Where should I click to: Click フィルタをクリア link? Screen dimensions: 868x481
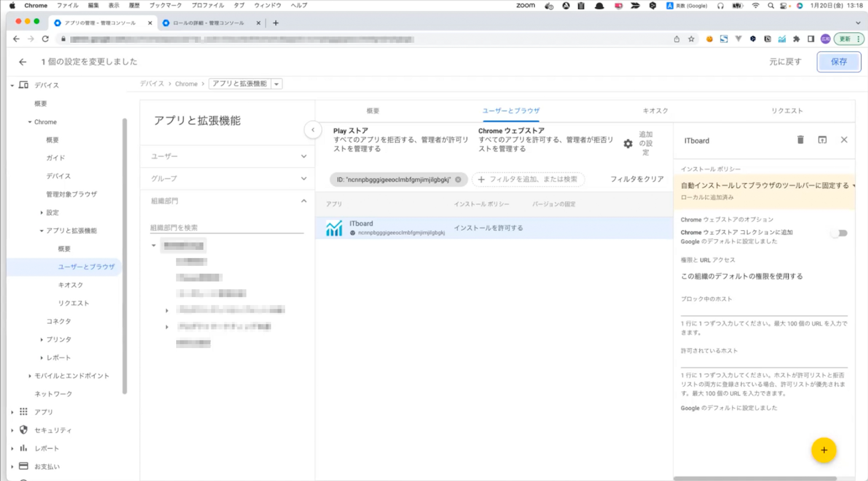click(x=637, y=179)
